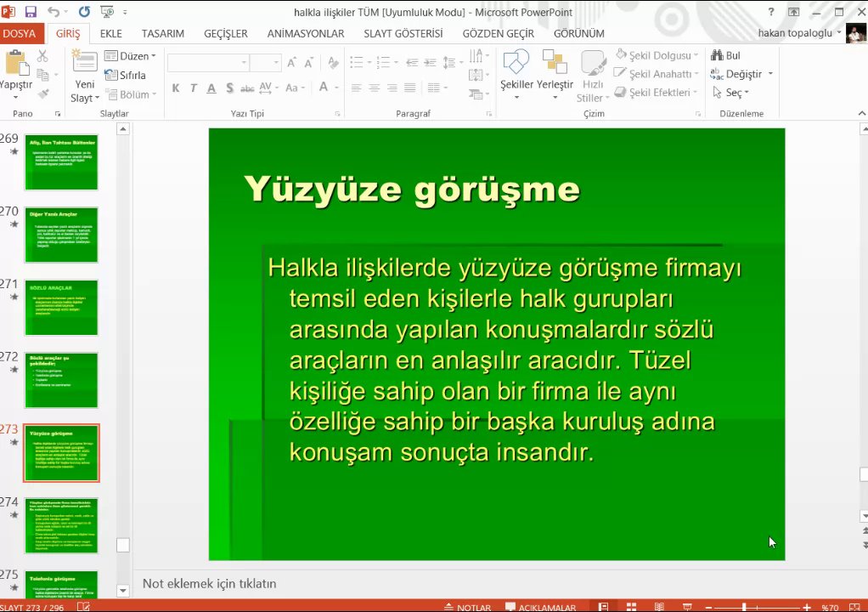Click the Help question mark icon
The height and width of the screenshot is (612, 868).
click(770, 12)
